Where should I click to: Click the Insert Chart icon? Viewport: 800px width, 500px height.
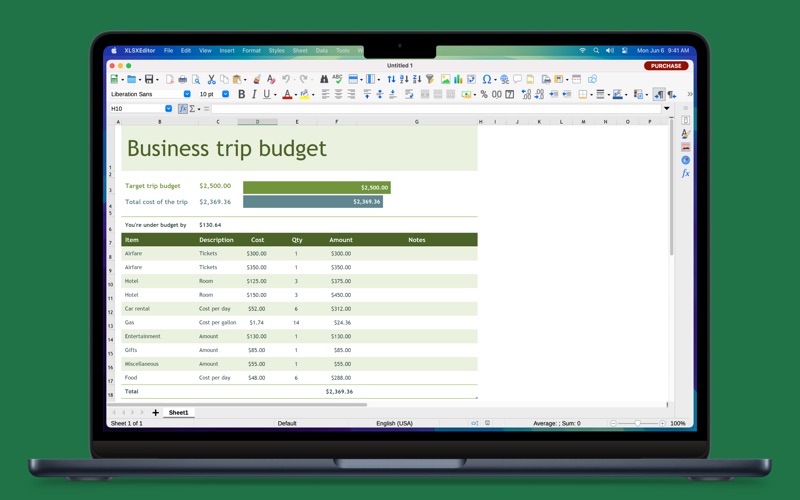pos(458,79)
